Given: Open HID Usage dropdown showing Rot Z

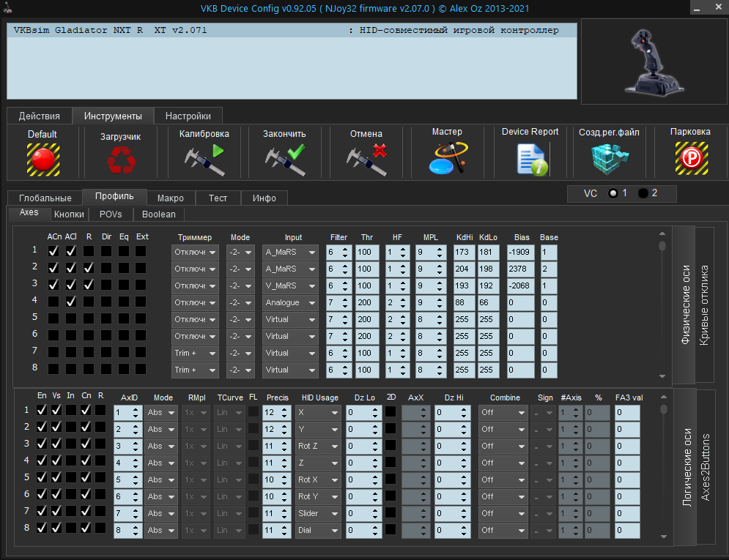Looking at the screenshot, I should pos(317,446).
